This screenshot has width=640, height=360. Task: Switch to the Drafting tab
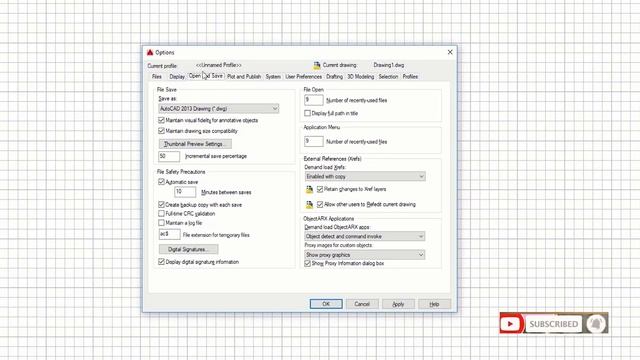[334, 77]
